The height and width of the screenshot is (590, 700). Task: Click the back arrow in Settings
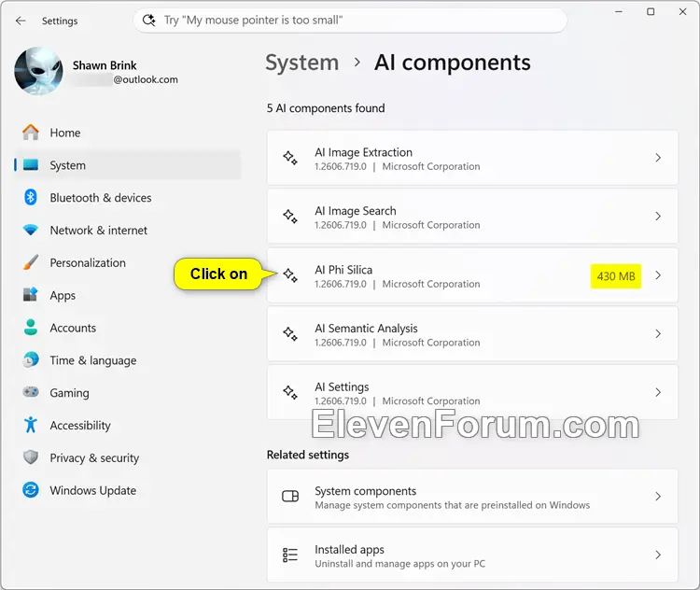pyautogui.click(x=21, y=21)
